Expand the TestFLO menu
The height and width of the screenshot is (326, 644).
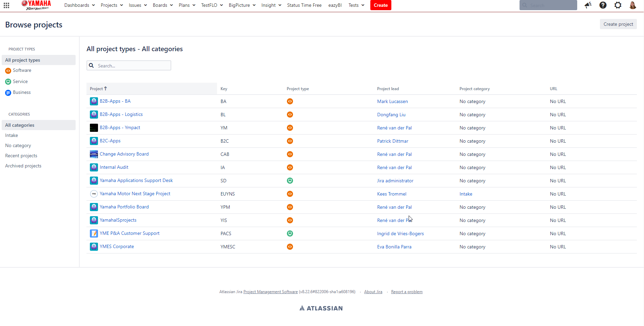(x=212, y=5)
